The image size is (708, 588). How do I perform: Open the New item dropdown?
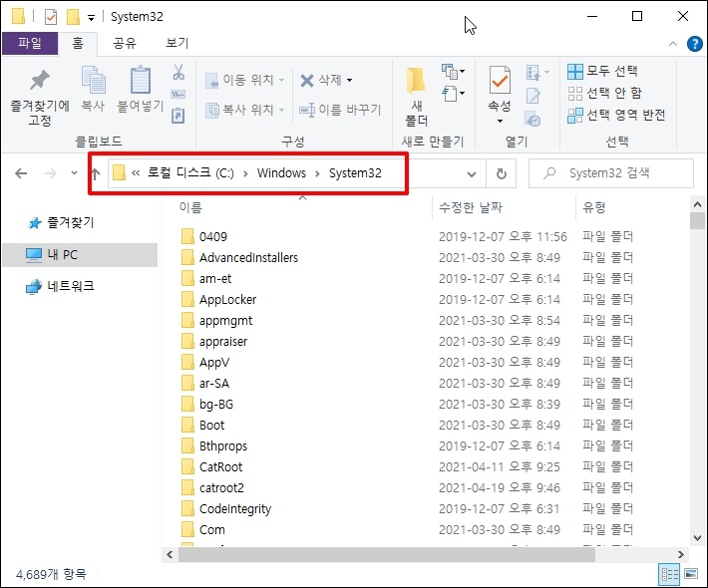pos(454,72)
